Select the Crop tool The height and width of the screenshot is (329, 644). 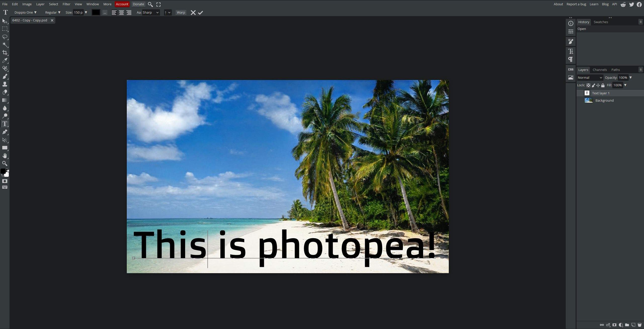click(5, 53)
